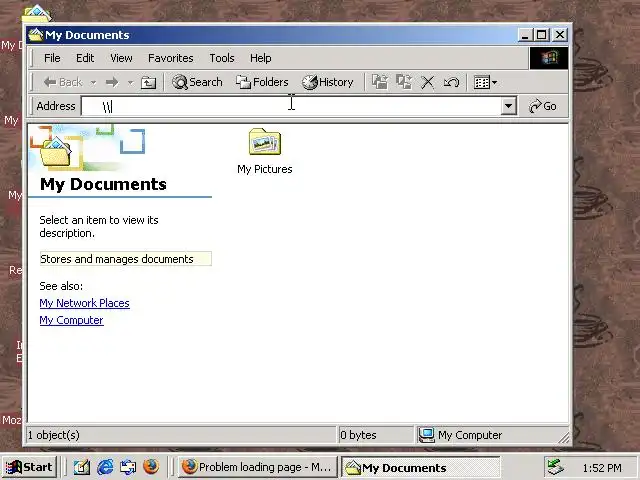
Task: Select the My Pictures folder
Action: pos(264,152)
